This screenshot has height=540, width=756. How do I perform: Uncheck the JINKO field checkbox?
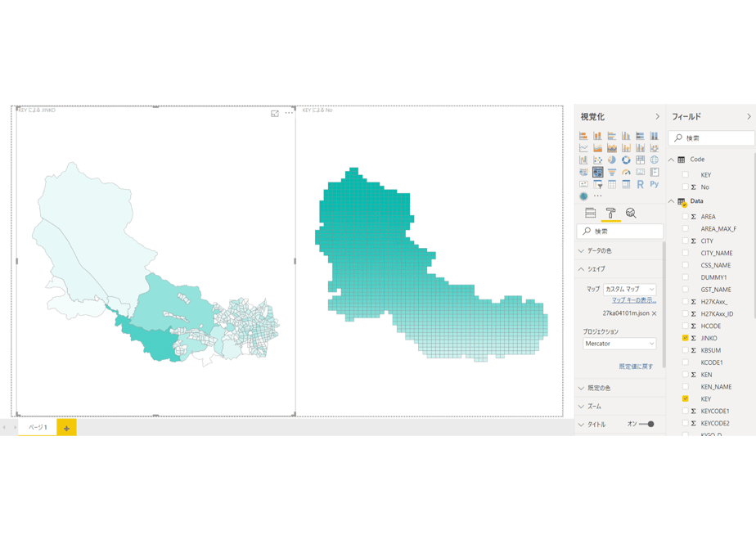685,338
